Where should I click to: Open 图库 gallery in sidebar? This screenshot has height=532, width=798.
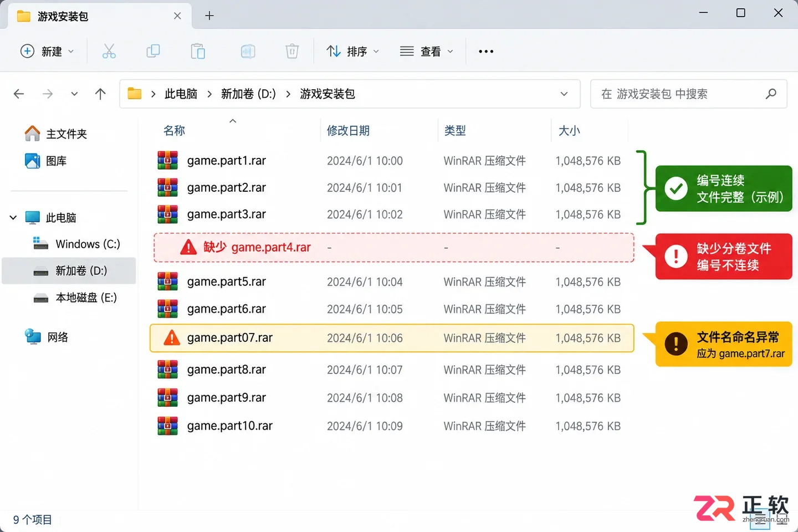(46, 161)
